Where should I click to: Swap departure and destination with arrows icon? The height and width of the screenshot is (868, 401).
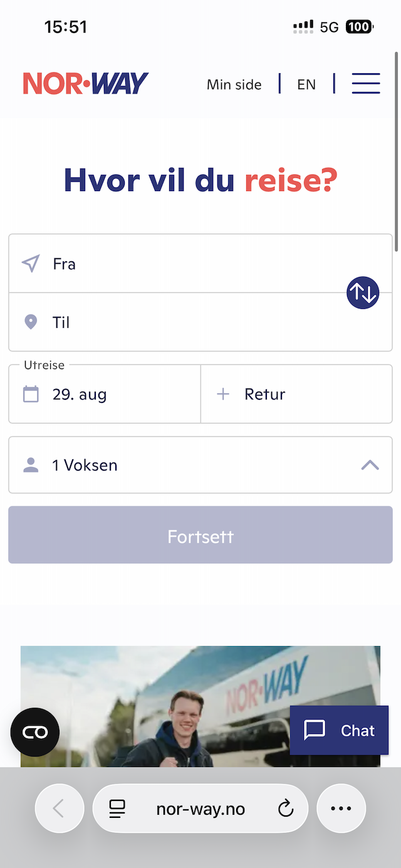pos(363,293)
